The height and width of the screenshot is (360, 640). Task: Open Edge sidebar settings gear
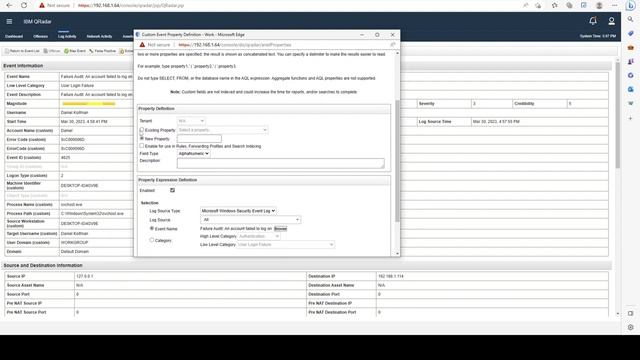click(x=631, y=327)
